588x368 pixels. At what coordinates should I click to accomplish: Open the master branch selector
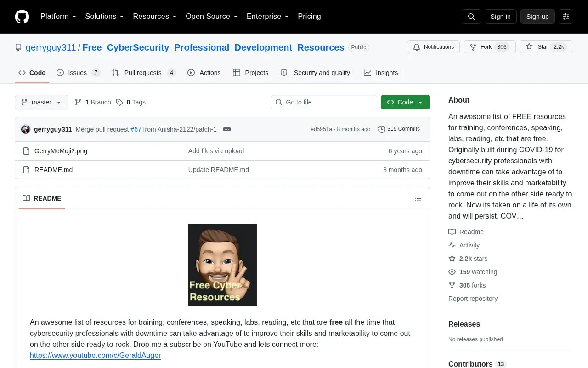coord(41,102)
